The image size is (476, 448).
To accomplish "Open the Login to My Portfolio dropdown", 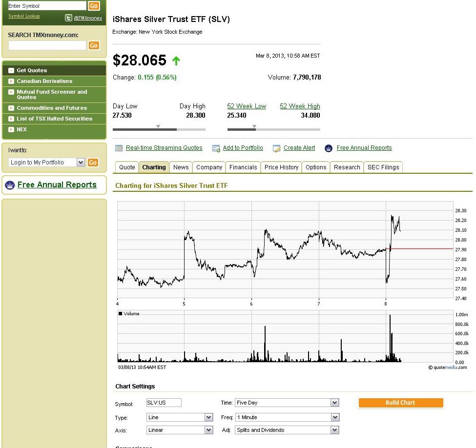I will point(47,163).
